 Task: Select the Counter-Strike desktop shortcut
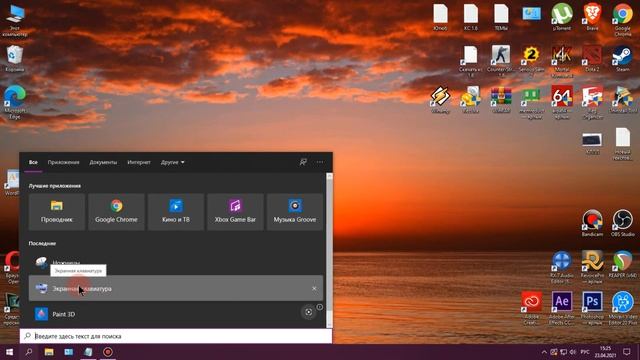pyautogui.click(x=501, y=60)
